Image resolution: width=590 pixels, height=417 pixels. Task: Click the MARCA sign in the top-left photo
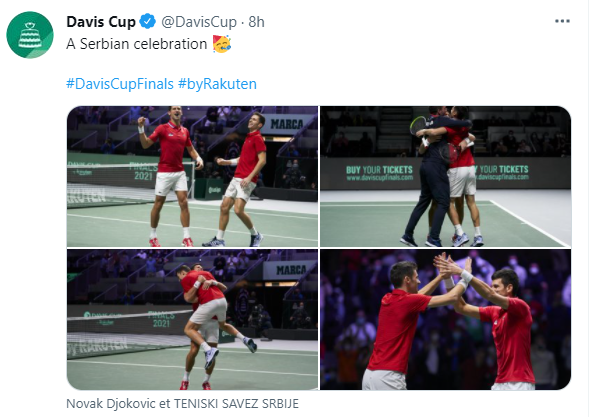coord(287,124)
